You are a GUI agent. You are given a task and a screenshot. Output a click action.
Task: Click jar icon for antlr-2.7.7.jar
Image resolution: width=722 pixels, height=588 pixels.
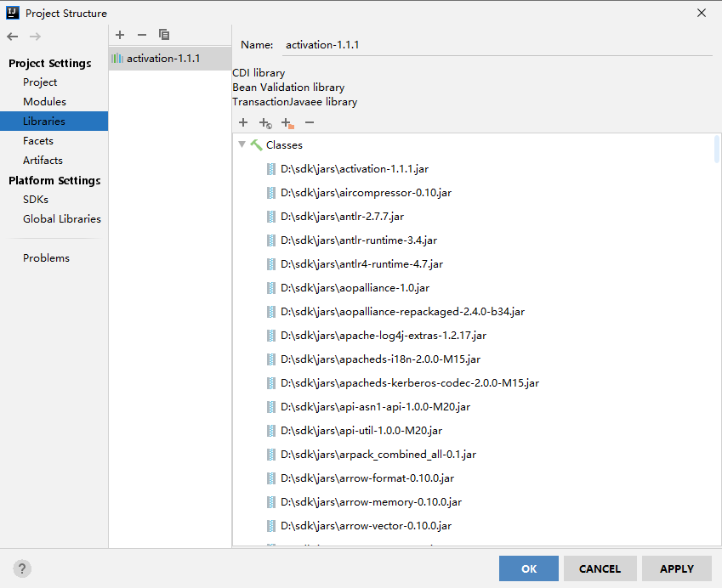click(271, 216)
